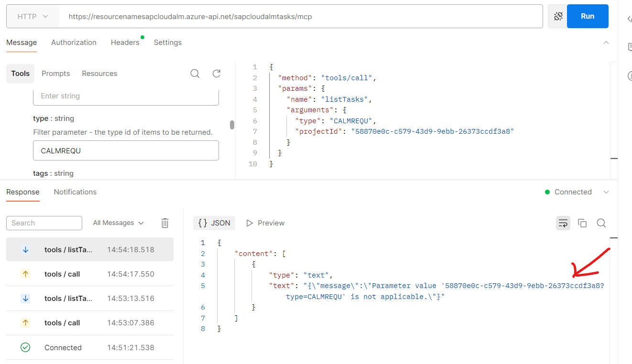This screenshot has height=364, width=632.
Task: Collapse the request panel with the chevron
Action: coord(606,42)
